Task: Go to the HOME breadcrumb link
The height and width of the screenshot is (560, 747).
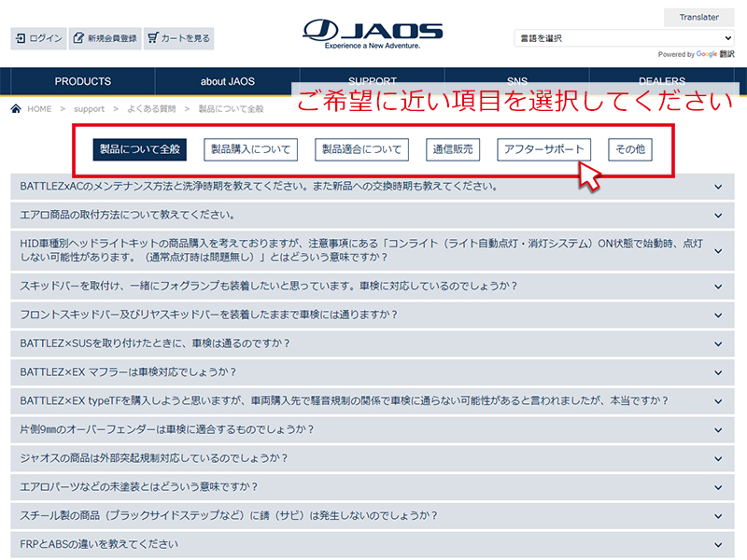Action: (x=39, y=109)
